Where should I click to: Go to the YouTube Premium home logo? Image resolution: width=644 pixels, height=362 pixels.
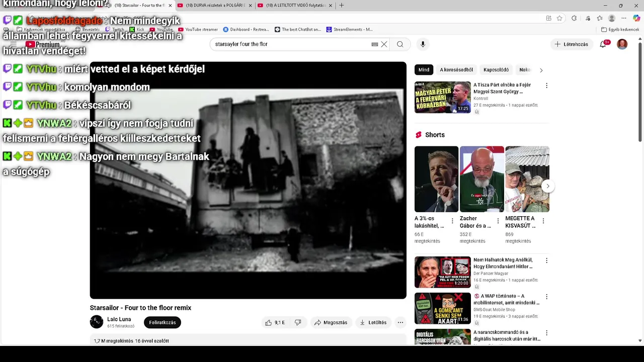click(43, 44)
